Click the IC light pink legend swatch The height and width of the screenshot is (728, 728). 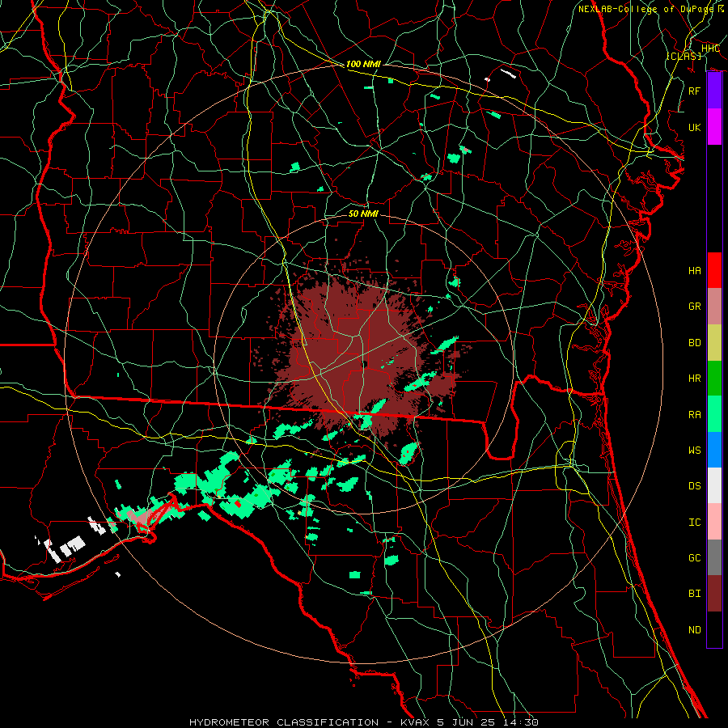click(x=714, y=522)
